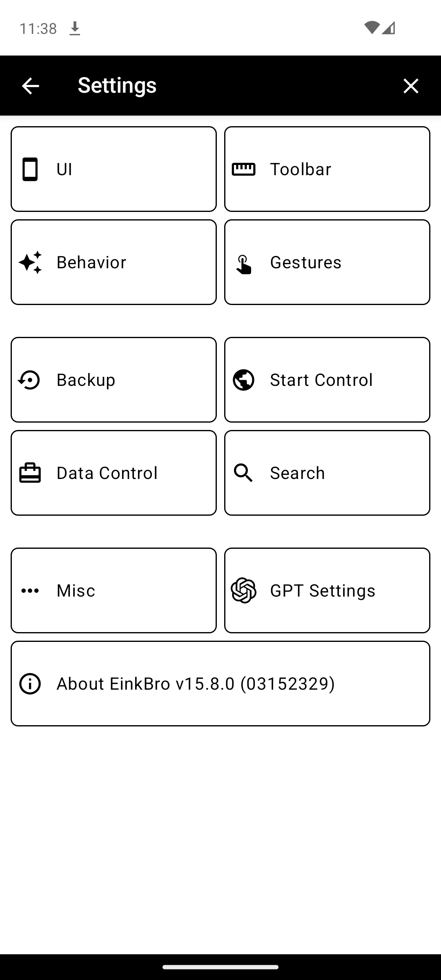Open the Behavior settings card

coord(114,262)
